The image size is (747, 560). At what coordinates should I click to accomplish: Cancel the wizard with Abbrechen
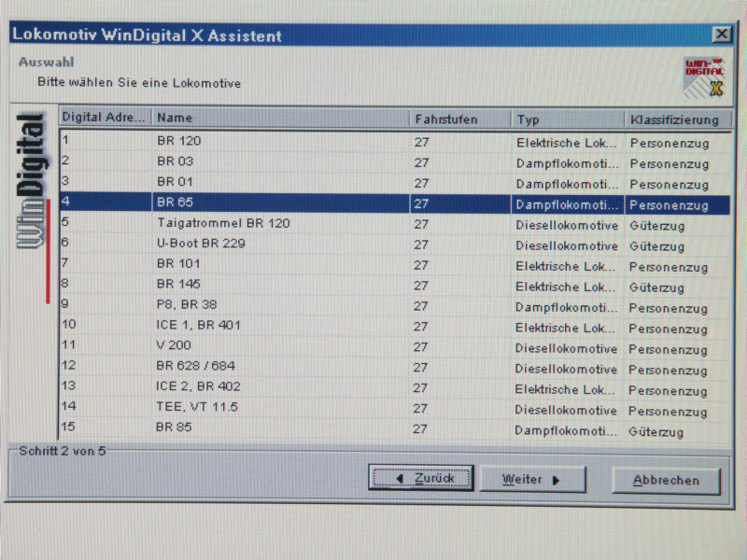(666, 481)
